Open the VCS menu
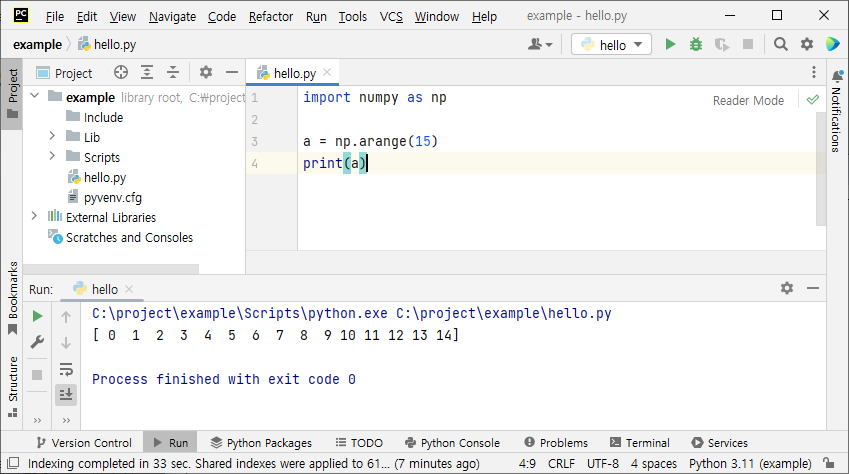The image size is (849, 474). [x=391, y=17]
